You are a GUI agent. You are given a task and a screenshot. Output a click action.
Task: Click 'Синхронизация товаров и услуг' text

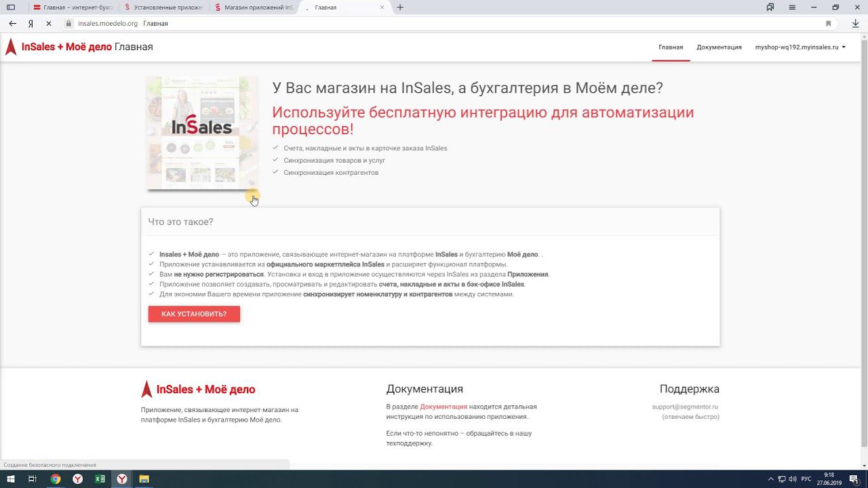334,161
